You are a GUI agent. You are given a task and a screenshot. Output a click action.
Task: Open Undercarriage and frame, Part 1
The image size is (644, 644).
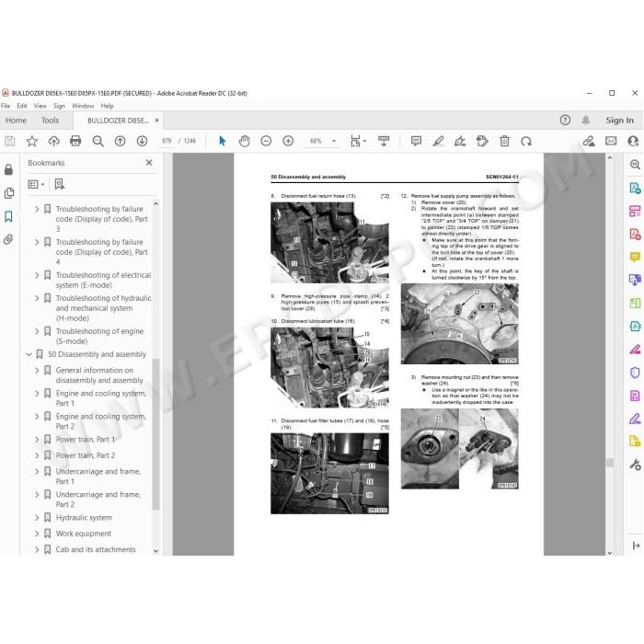tap(98, 477)
